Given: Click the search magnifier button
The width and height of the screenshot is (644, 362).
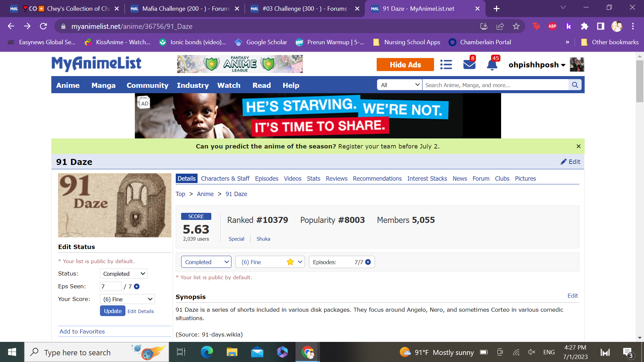Looking at the screenshot, I should (x=575, y=85).
